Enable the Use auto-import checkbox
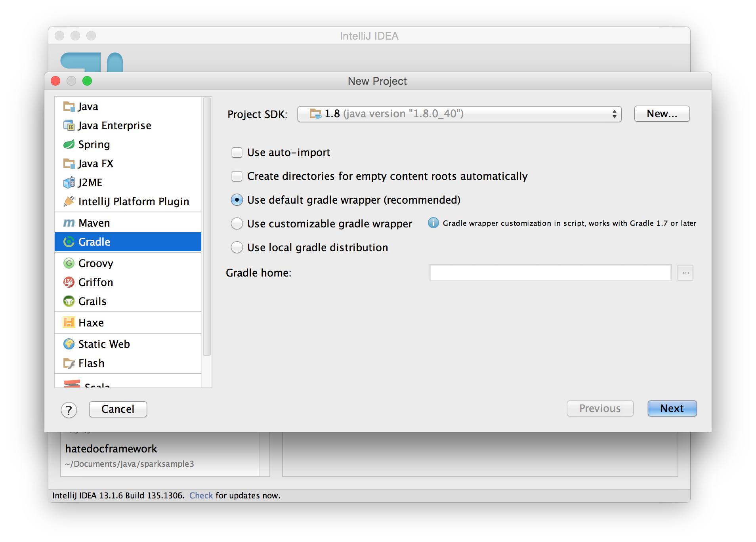The image size is (756, 542). (237, 152)
